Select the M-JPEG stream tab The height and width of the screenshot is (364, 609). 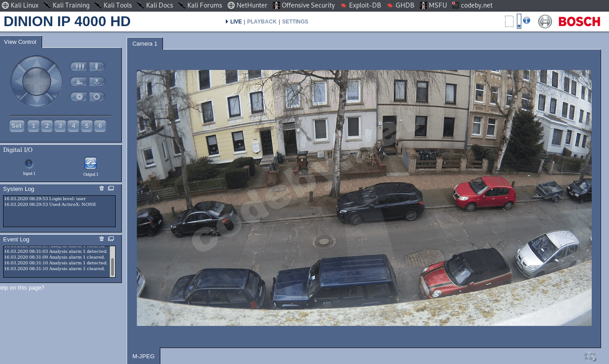point(144,356)
